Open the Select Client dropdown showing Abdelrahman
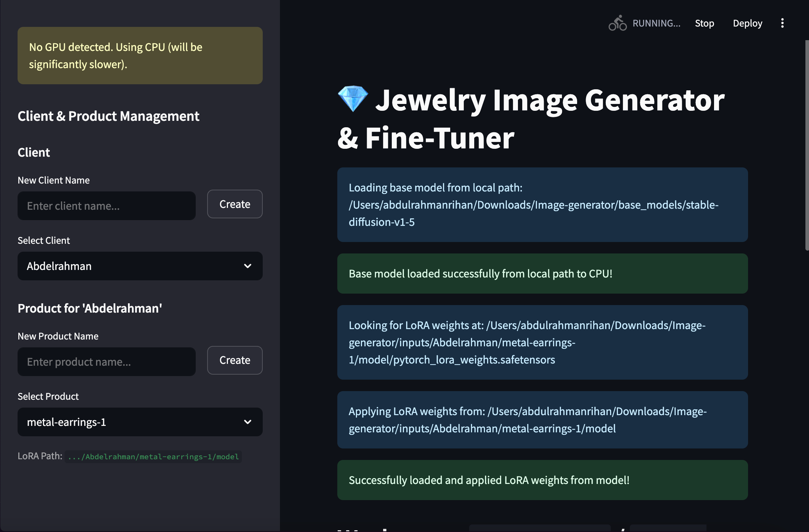 [x=140, y=266]
